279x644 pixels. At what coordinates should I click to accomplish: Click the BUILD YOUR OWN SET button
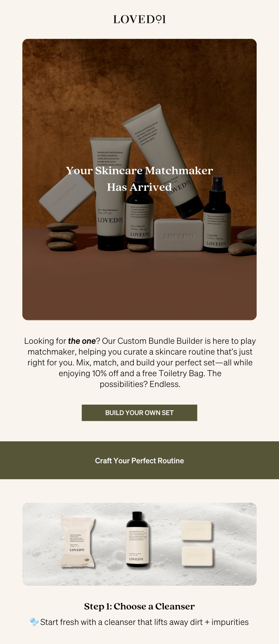139,413
